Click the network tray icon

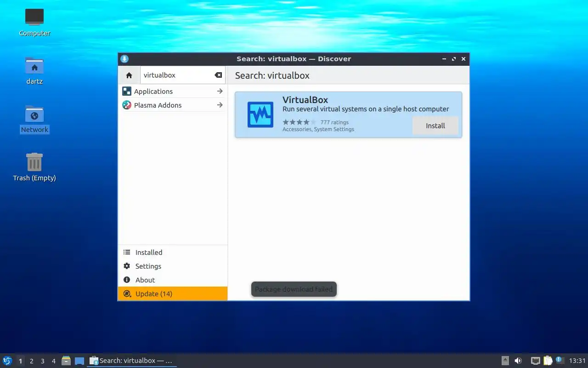535,361
